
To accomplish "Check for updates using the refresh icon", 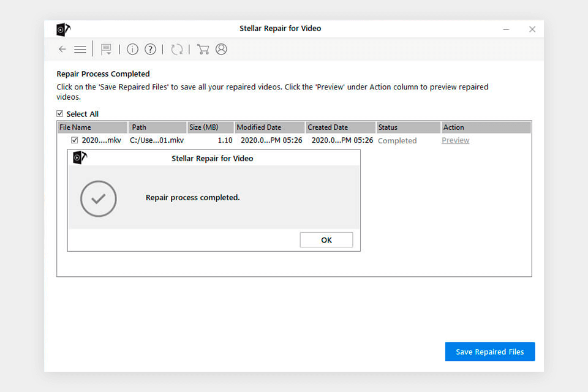I will (177, 49).
